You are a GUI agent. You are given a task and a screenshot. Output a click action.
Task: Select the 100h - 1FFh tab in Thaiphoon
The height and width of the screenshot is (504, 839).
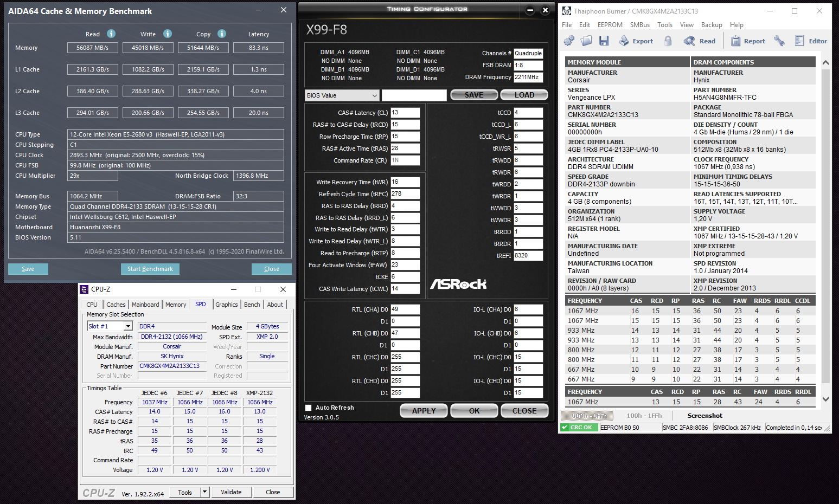pos(644,416)
